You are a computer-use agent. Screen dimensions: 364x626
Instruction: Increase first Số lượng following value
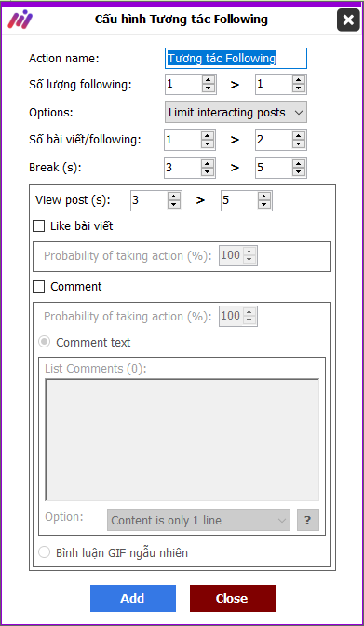tap(209, 80)
